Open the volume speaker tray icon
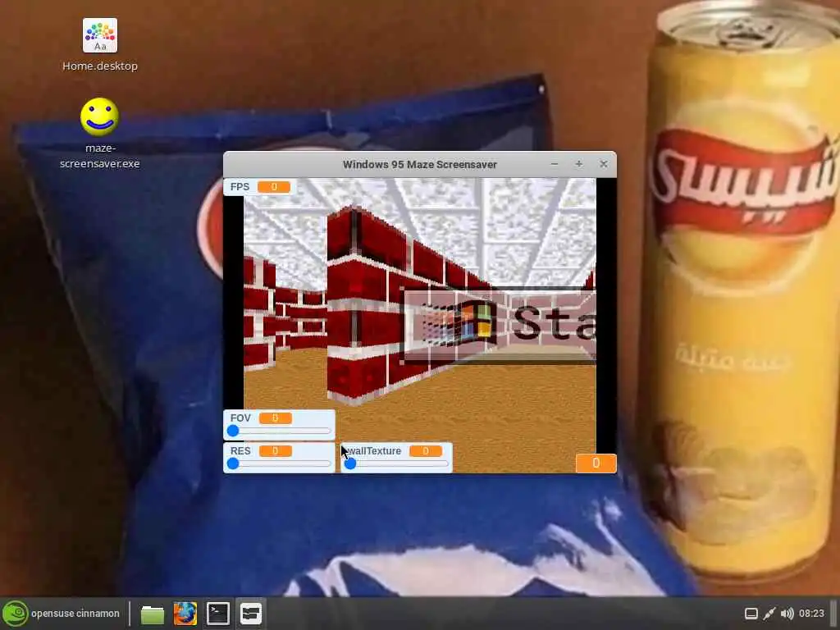Screen dimensions: 840x630 click(787, 614)
